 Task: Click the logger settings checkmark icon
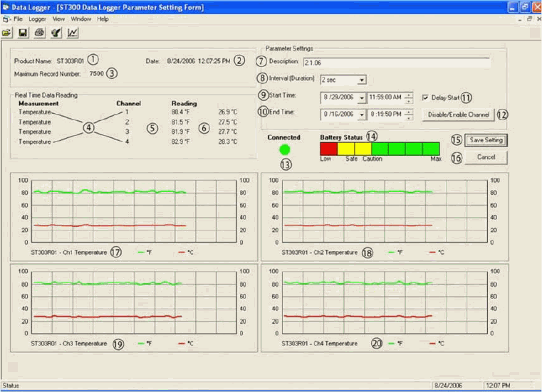(56, 33)
